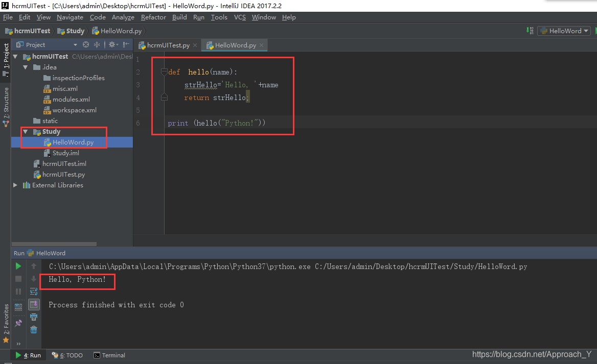Open the Analyze menu
This screenshot has width=597, height=364.
[123, 17]
